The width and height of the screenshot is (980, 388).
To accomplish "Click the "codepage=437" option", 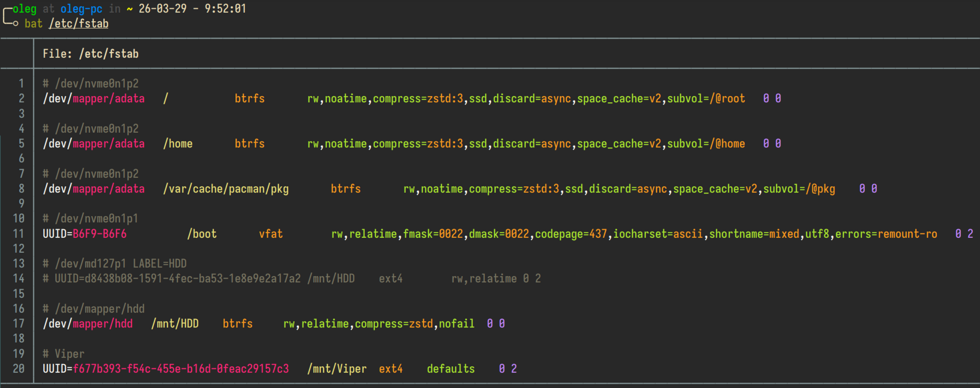I will [x=571, y=234].
